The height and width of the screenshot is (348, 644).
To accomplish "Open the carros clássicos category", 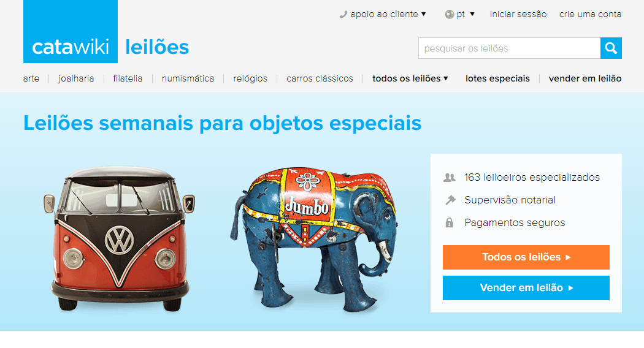I will coord(320,78).
